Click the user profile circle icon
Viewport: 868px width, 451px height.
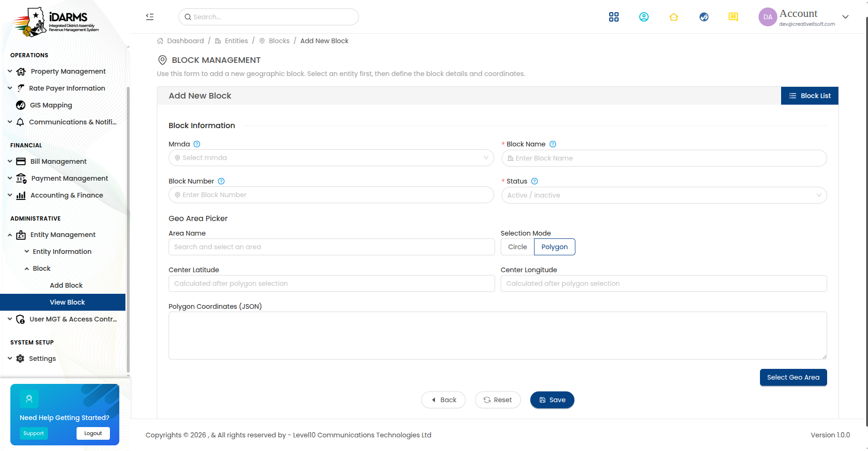(x=644, y=17)
